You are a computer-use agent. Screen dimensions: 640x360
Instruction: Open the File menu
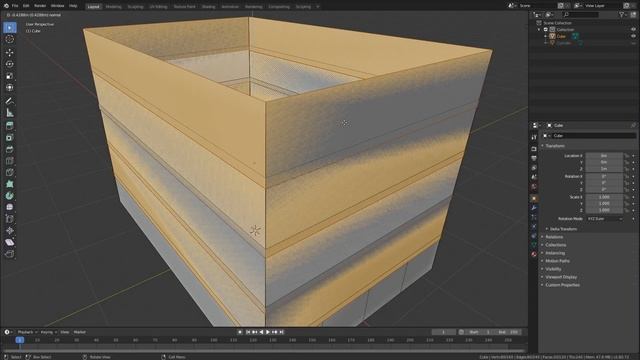point(15,6)
